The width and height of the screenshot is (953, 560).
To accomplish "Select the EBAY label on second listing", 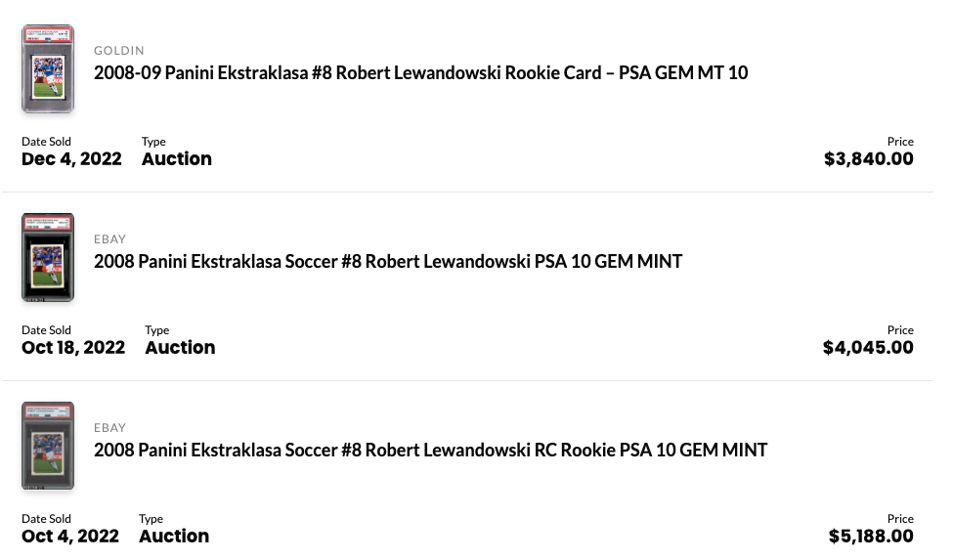I will (110, 239).
